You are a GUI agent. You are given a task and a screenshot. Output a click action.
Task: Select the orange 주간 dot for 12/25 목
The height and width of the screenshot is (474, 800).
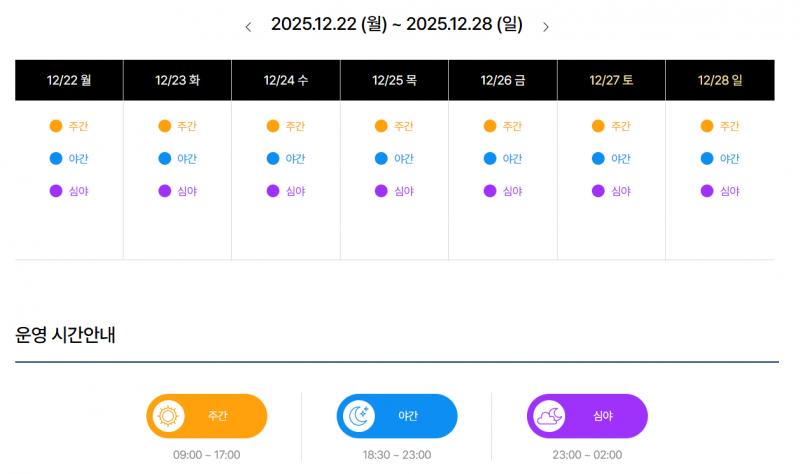pyautogui.click(x=381, y=126)
